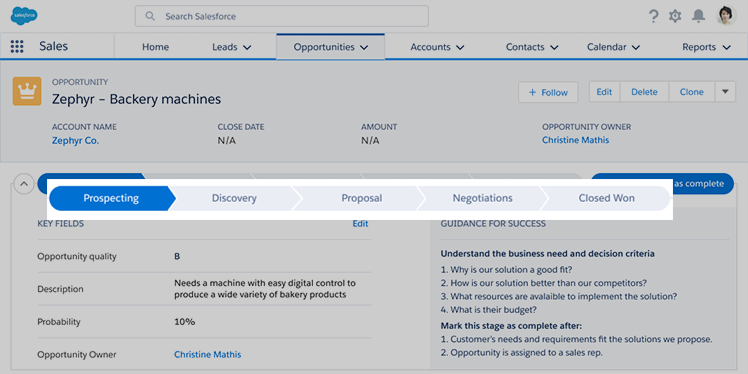Open the user profile avatar
Screen dimensions: 748x374
(x=727, y=16)
